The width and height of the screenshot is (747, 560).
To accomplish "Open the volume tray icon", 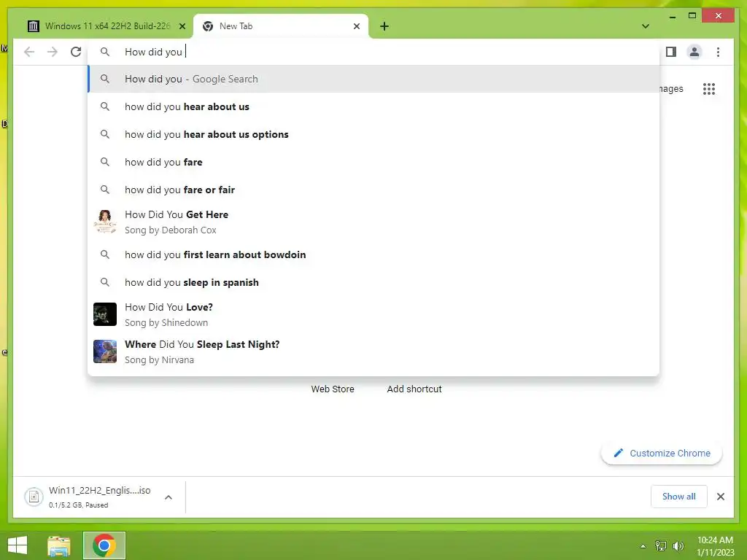I will point(678,546).
